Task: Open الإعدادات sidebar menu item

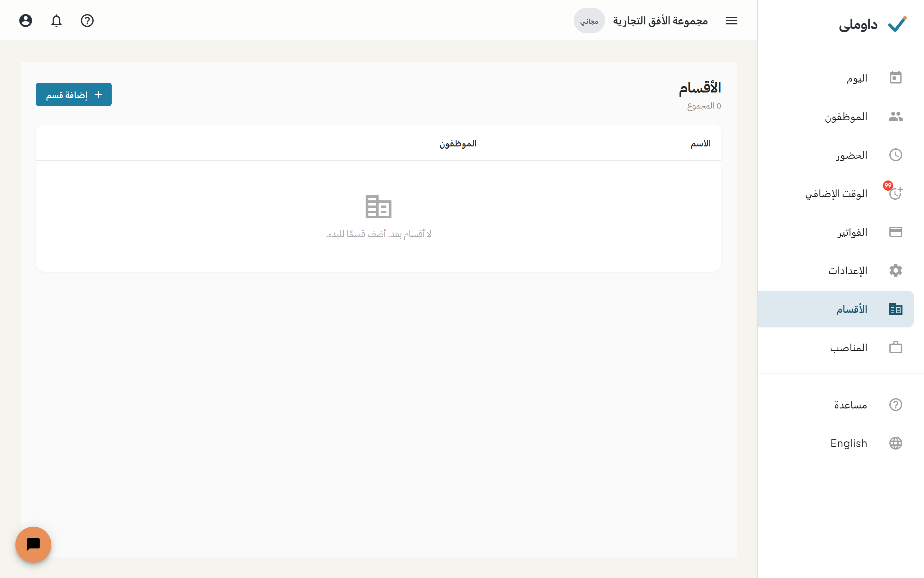Action: 835,270
